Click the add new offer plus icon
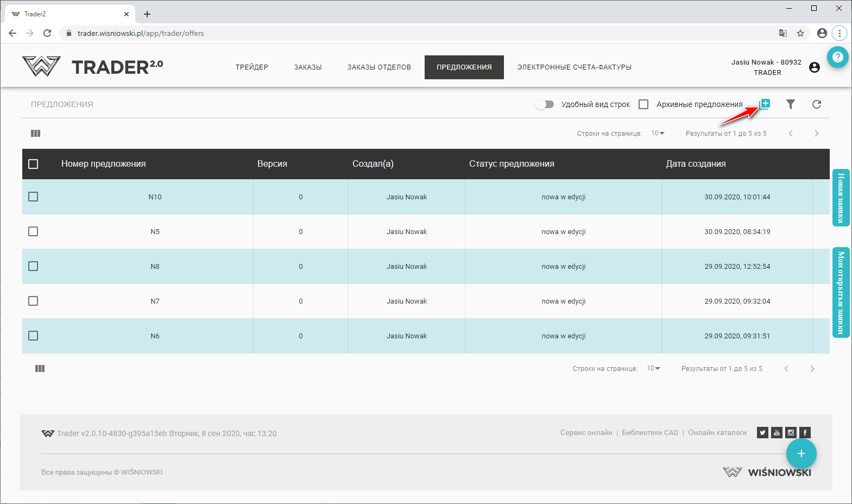 tap(765, 104)
